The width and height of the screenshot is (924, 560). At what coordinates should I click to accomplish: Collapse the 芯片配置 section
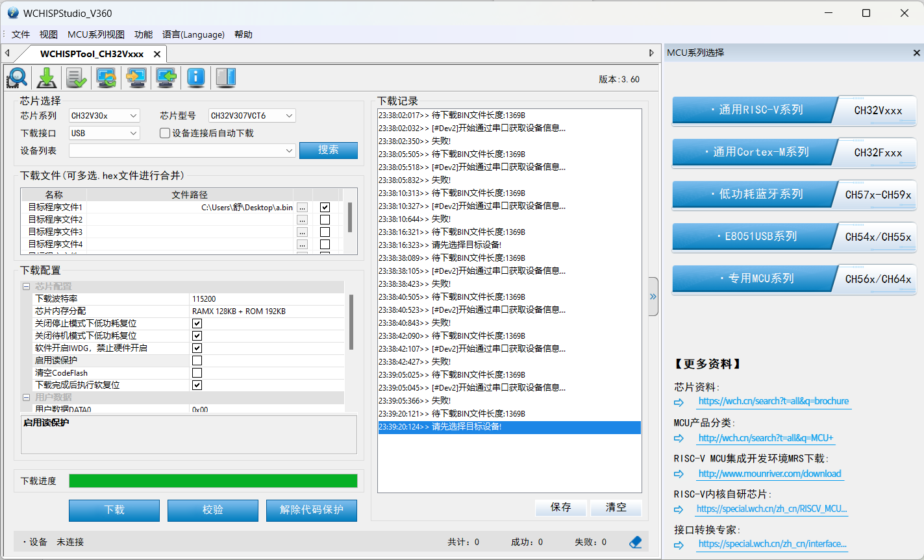26,286
